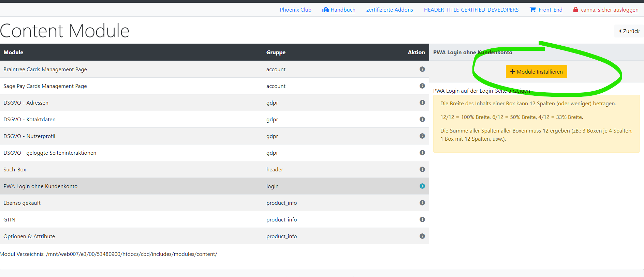Click info icon in GTIN row

tap(422, 219)
